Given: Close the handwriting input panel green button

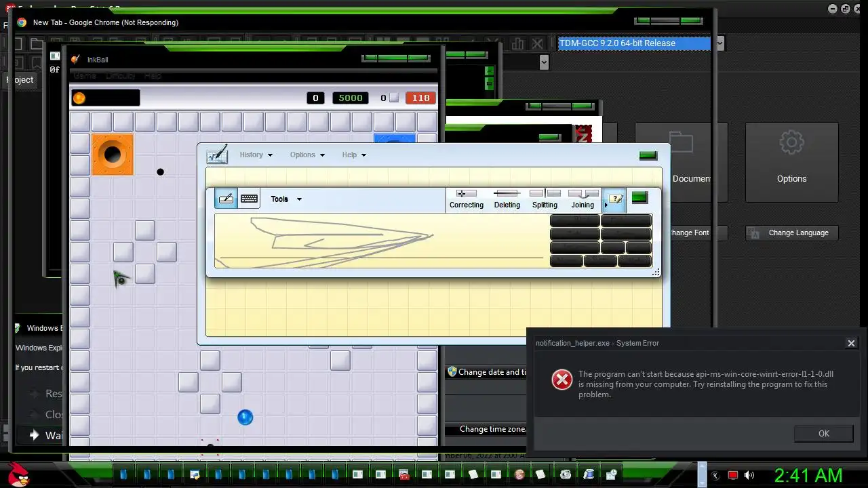Looking at the screenshot, I should [x=639, y=197].
